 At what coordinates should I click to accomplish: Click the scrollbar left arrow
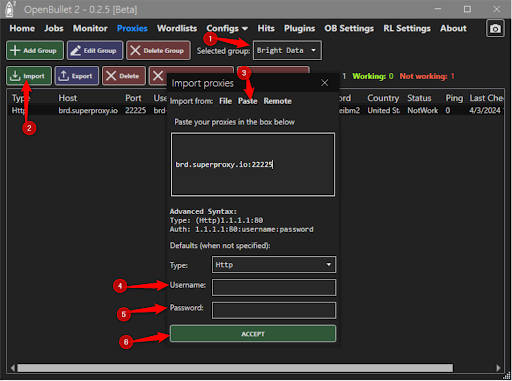coord(13,368)
